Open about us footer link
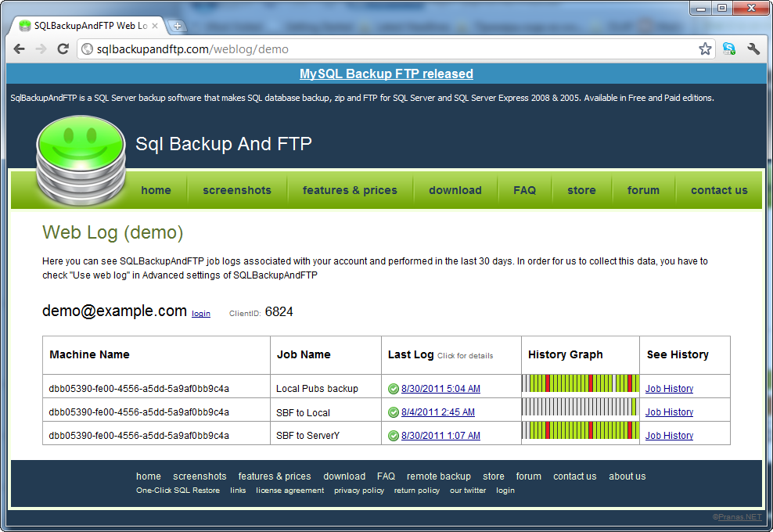The height and width of the screenshot is (532, 773). pos(627,476)
